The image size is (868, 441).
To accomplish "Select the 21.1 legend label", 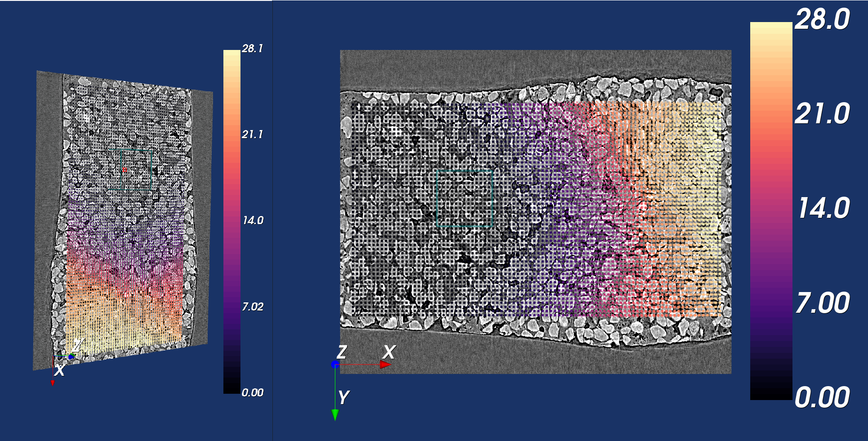I will [x=252, y=134].
